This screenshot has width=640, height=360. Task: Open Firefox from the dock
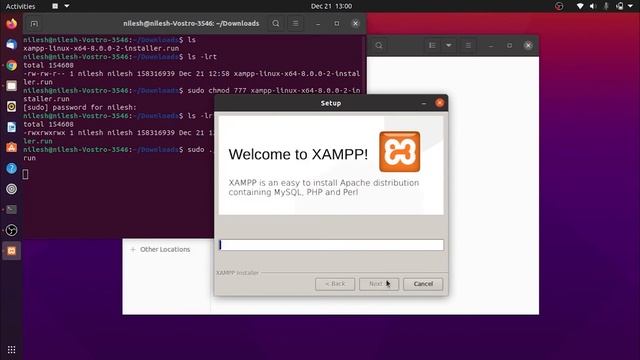click(x=11, y=24)
